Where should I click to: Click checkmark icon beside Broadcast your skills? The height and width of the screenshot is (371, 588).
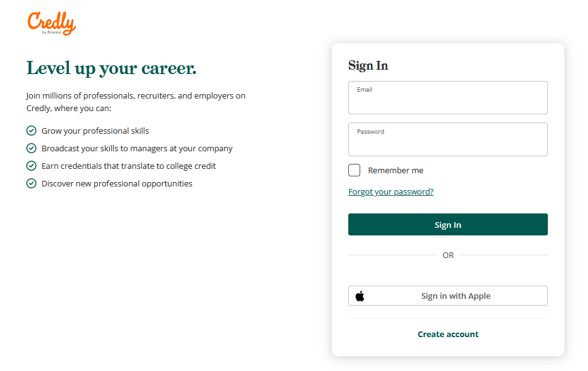coord(31,148)
